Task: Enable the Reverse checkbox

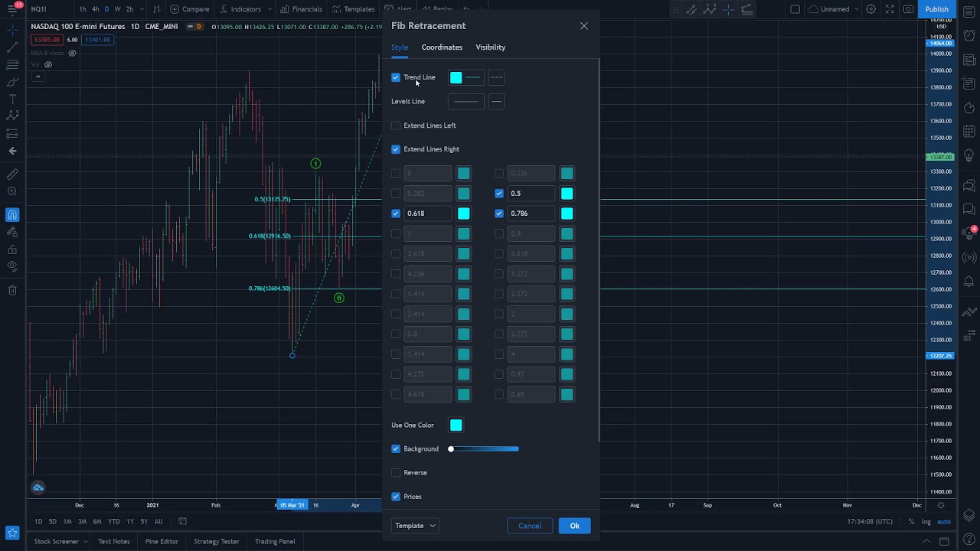Action: point(396,473)
